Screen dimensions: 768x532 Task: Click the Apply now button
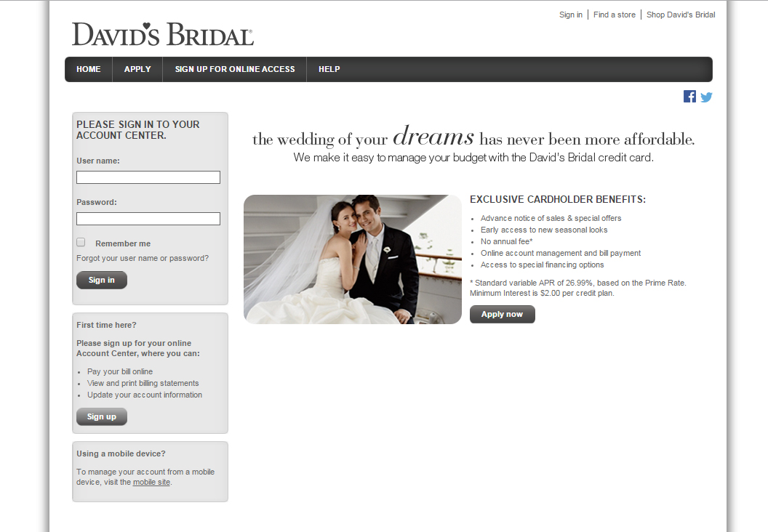pyautogui.click(x=502, y=314)
